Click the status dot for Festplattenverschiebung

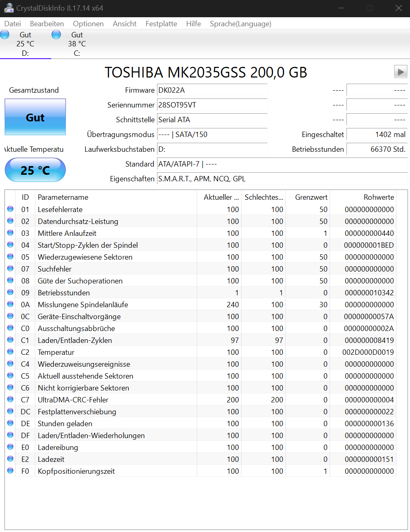coord(10,411)
